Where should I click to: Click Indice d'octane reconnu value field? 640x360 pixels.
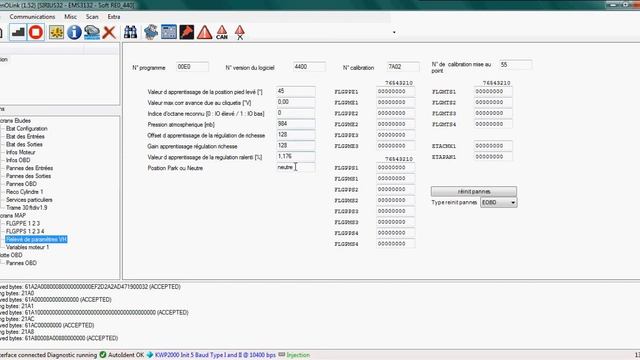tap(296, 113)
